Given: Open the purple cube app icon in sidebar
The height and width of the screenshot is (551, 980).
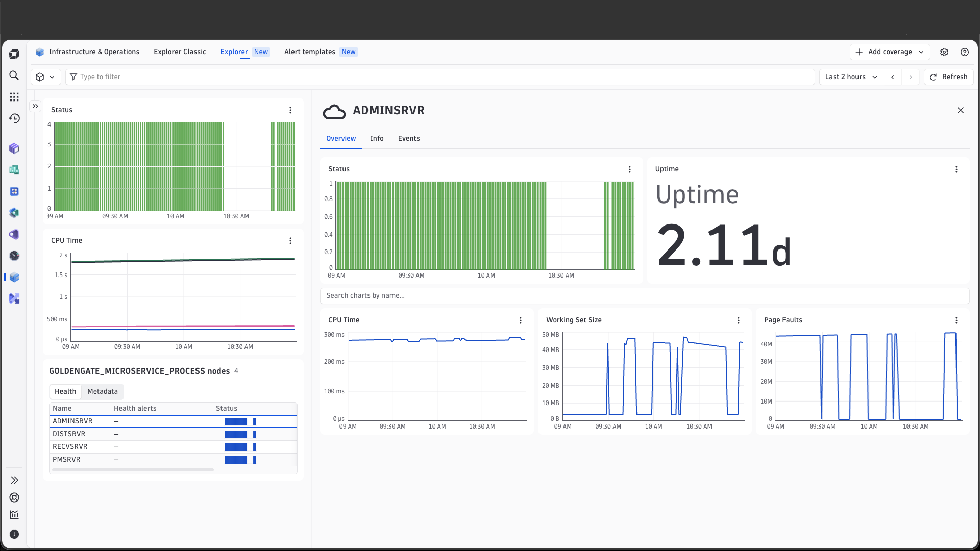Looking at the screenshot, I should [x=14, y=148].
